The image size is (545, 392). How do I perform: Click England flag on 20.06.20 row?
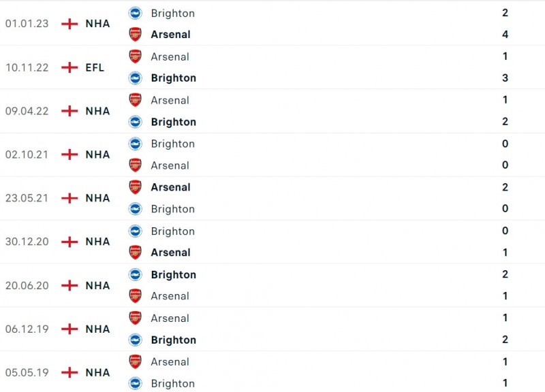click(x=69, y=285)
